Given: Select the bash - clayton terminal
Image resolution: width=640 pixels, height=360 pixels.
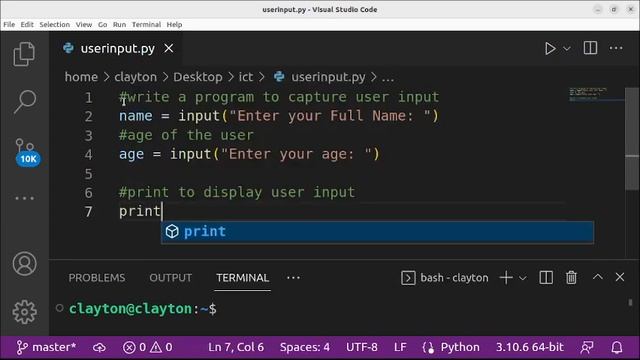Looking at the screenshot, I should [x=444, y=278].
